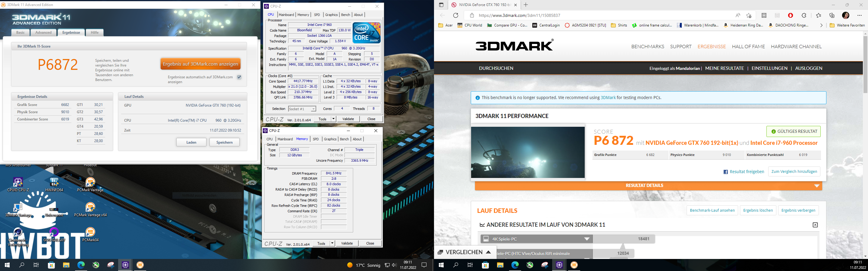
Task: Select the 3DMark Vantage desktop icon
Action: point(18,209)
